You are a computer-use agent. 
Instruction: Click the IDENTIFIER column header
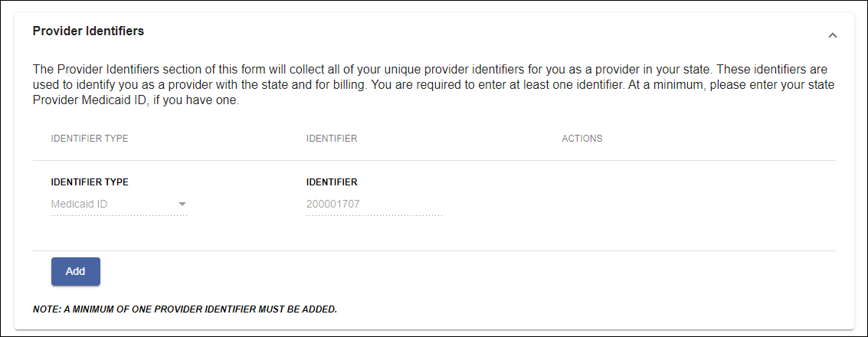tap(332, 139)
